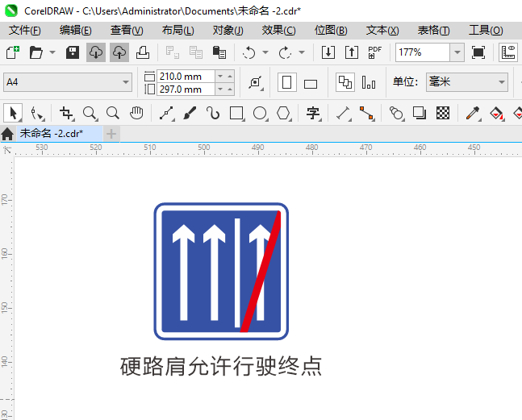The height and width of the screenshot is (420, 522).
Task: Expand the Redo history dropdown
Action: [302, 52]
